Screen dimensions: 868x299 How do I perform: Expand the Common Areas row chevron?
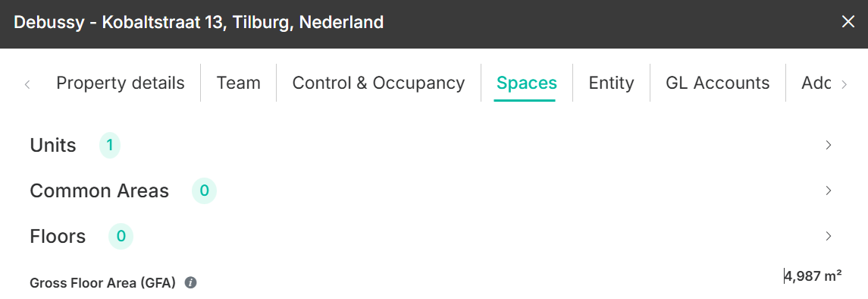click(x=828, y=190)
